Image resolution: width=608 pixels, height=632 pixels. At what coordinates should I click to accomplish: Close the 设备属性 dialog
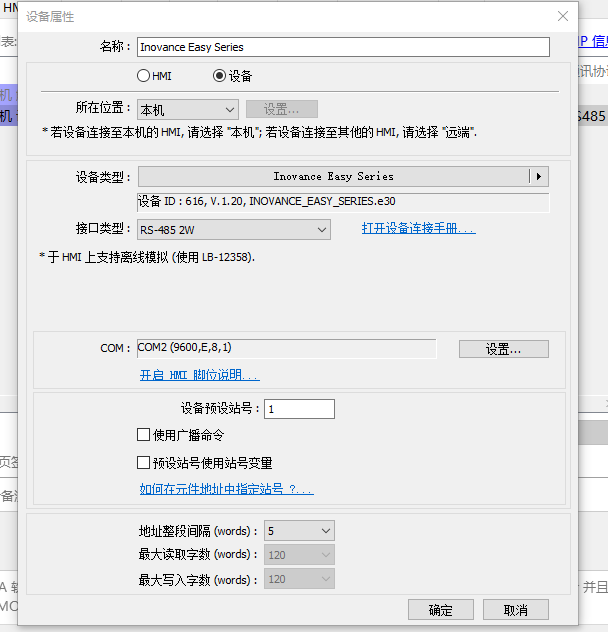563,16
